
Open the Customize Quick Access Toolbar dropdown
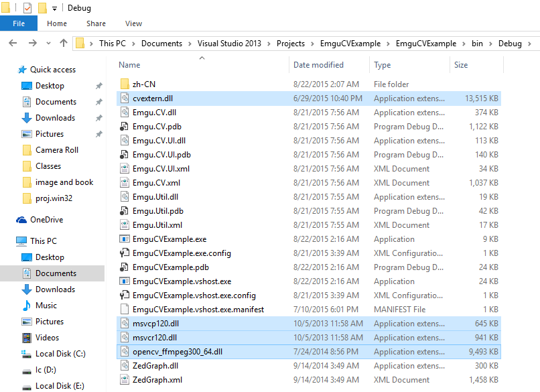54,9
